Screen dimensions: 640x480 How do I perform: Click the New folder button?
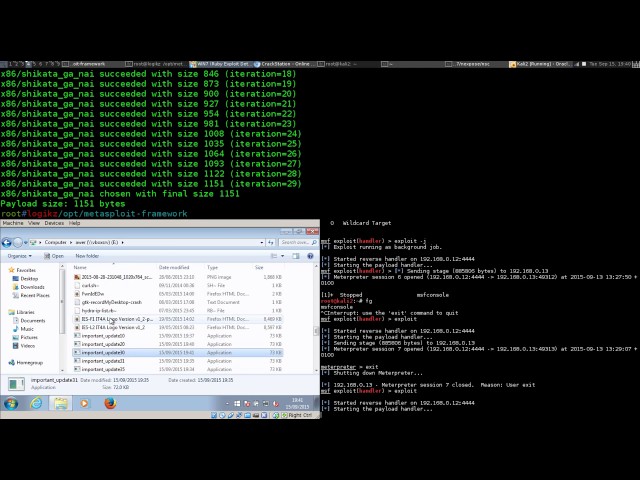[x=87, y=256]
